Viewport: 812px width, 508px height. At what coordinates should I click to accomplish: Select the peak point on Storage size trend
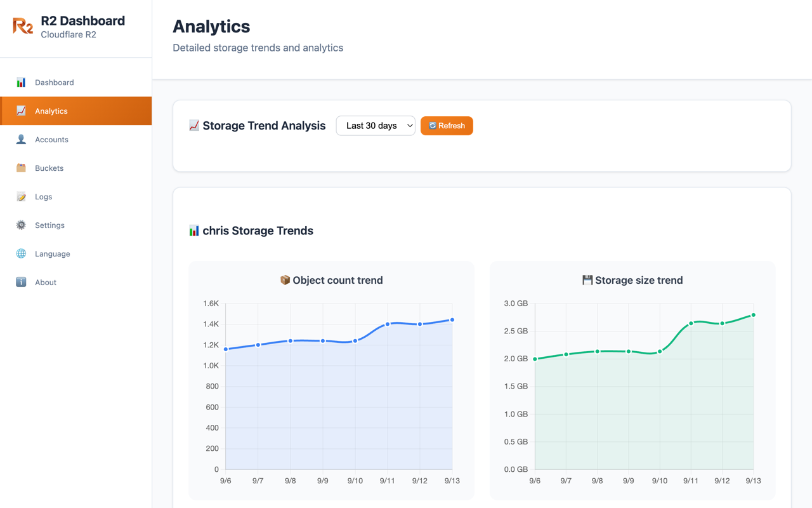(x=754, y=314)
